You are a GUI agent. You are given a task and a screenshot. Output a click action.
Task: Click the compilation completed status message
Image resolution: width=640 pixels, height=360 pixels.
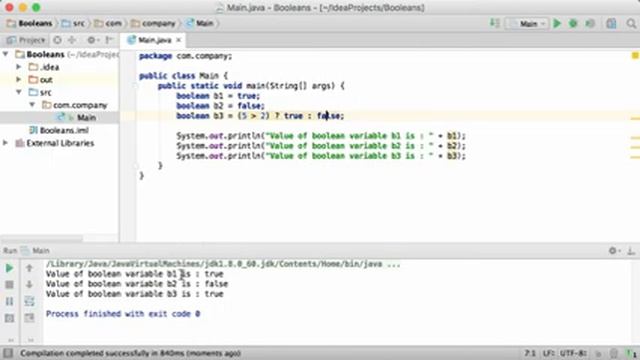pyautogui.click(x=131, y=353)
